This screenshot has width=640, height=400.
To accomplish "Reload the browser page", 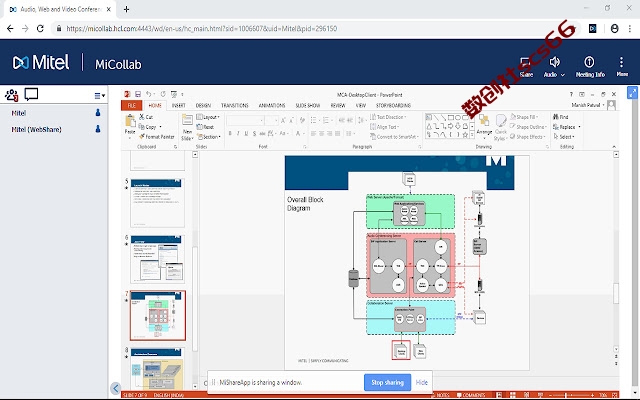I will tap(40, 29).
